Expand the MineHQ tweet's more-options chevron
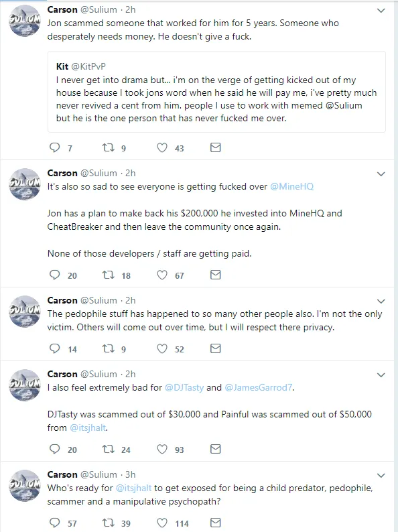 [381, 174]
